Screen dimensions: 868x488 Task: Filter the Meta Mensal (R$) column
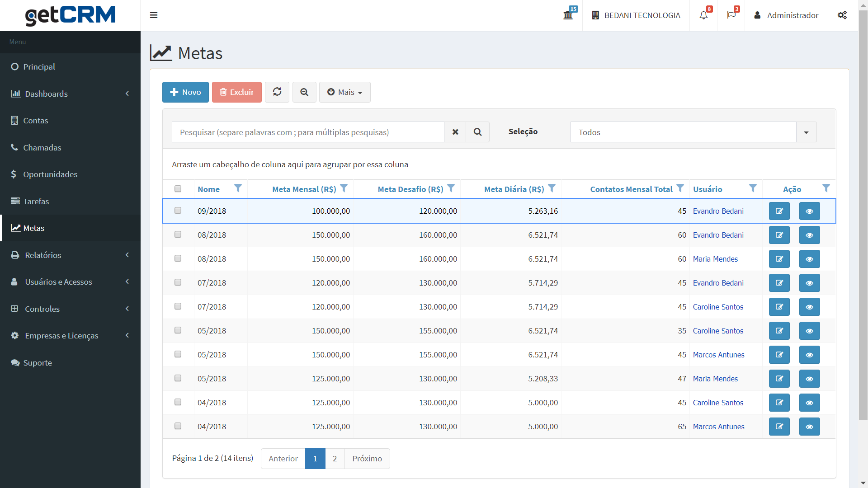click(344, 188)
